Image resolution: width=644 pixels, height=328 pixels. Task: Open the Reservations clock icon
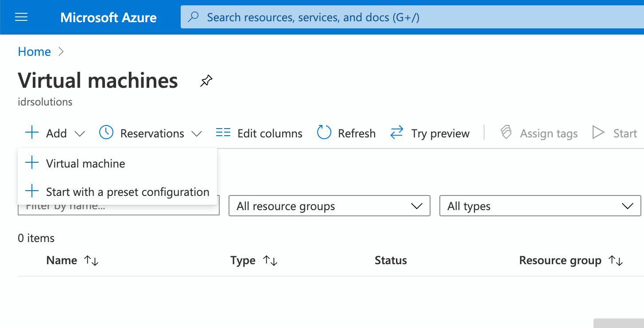[x=106, y=133]
